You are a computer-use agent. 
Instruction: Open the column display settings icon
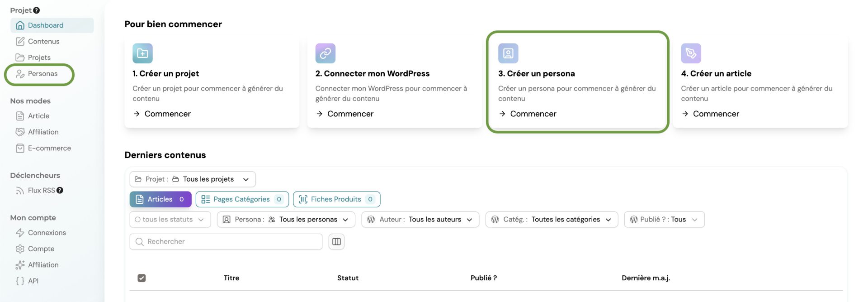click(x=336, y=242)
